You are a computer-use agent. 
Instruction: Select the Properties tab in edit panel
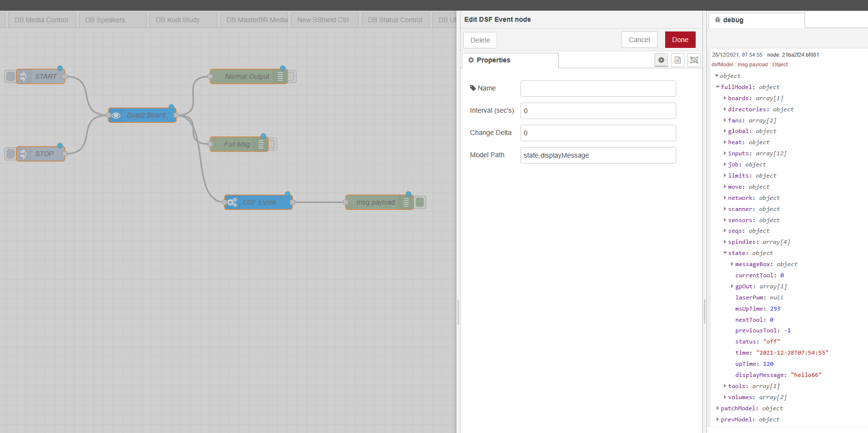click(510, 60)
